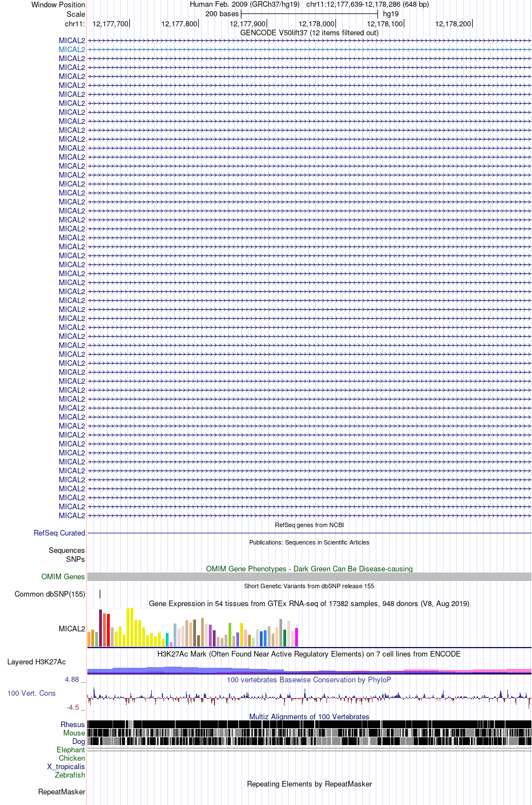The image size is (532, 805).
Task: Click the 'chr11:12,177,639-12,178,286 (648 bp)' position text
Action: pos(367,4)
